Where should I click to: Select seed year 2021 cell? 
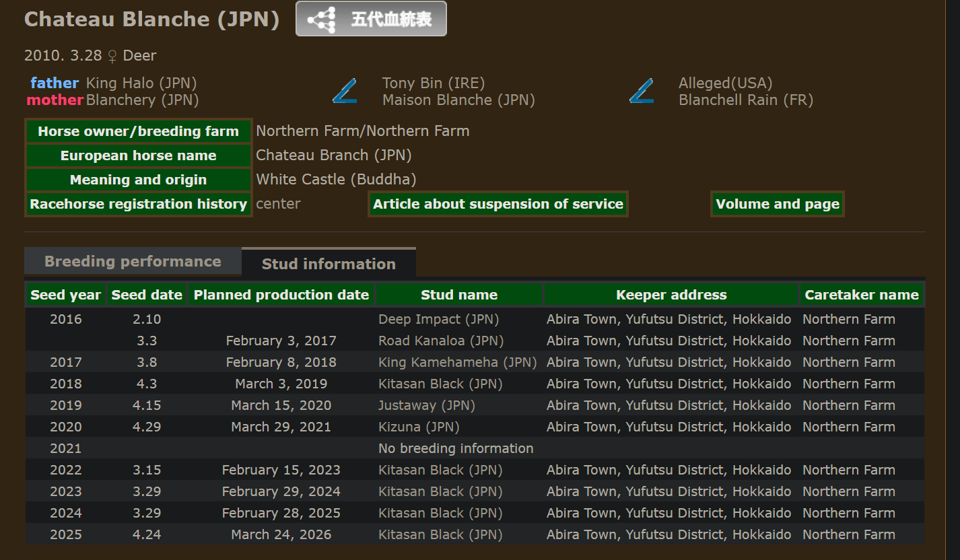coord(66,448)
